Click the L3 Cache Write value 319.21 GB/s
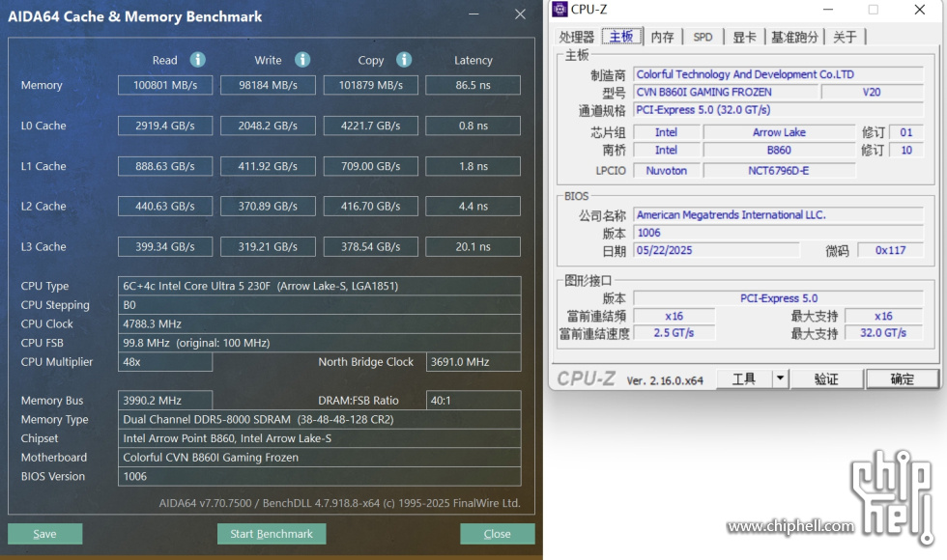Viewport: 947px width, 560px height. [268, 246]
